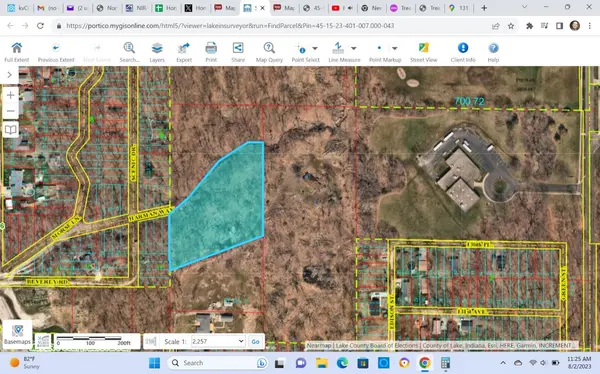
Task: Click the browser address bar URL
Action: point(230,26)
